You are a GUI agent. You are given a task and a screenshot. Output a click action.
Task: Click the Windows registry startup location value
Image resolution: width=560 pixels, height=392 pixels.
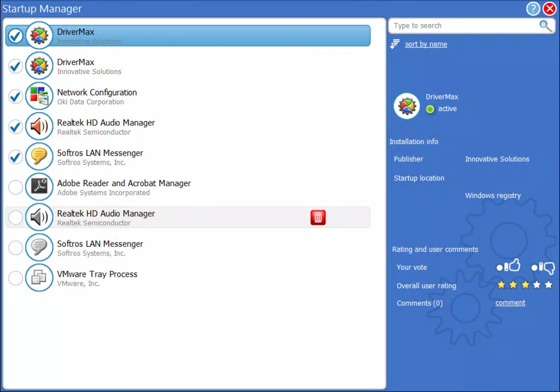tap(493, 196)
